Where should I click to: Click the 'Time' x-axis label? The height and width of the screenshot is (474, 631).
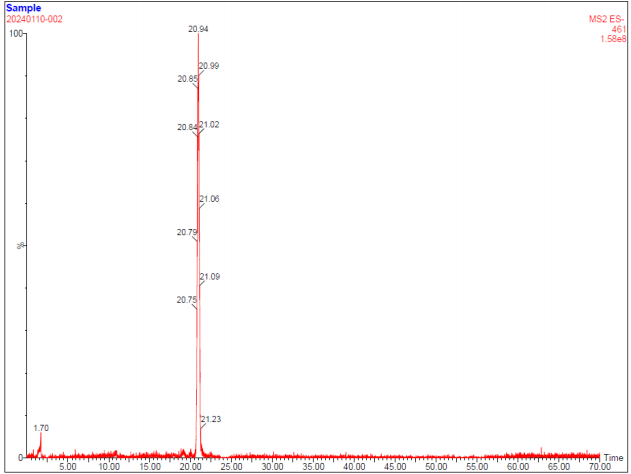613,458
